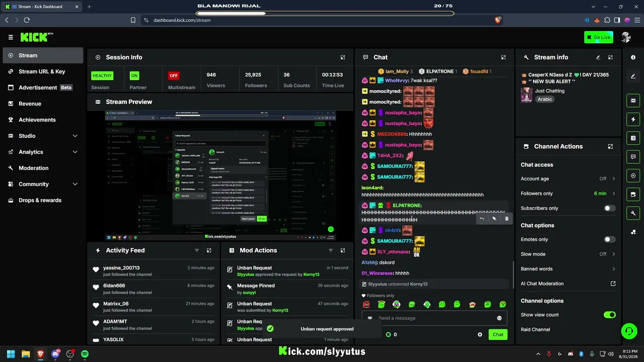
Task: Expand the Chat panel to full view
Action: (504, 57)
